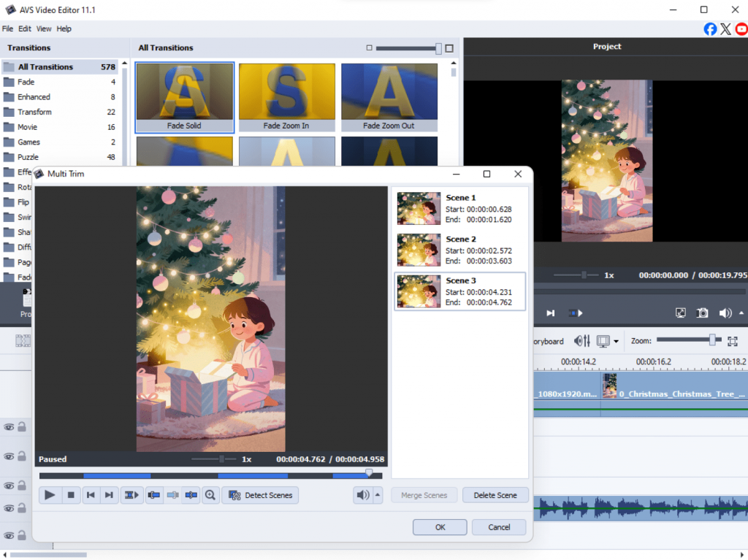Open the Help menu
The height and width of the screenshot is (560, 748).
click(64, 28)
